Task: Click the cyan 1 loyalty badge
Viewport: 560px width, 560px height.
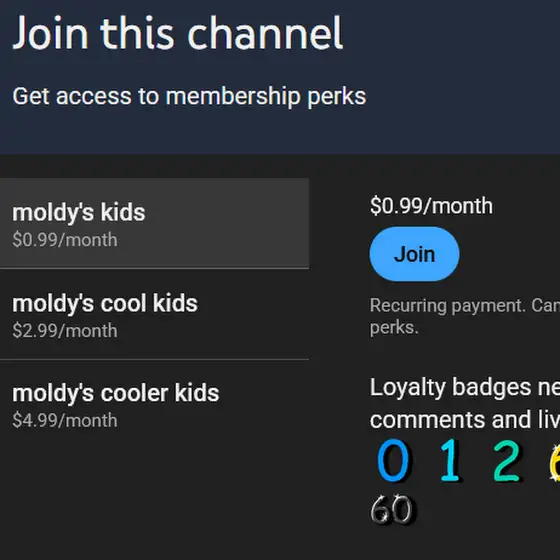Action: [x=450, y=460]
